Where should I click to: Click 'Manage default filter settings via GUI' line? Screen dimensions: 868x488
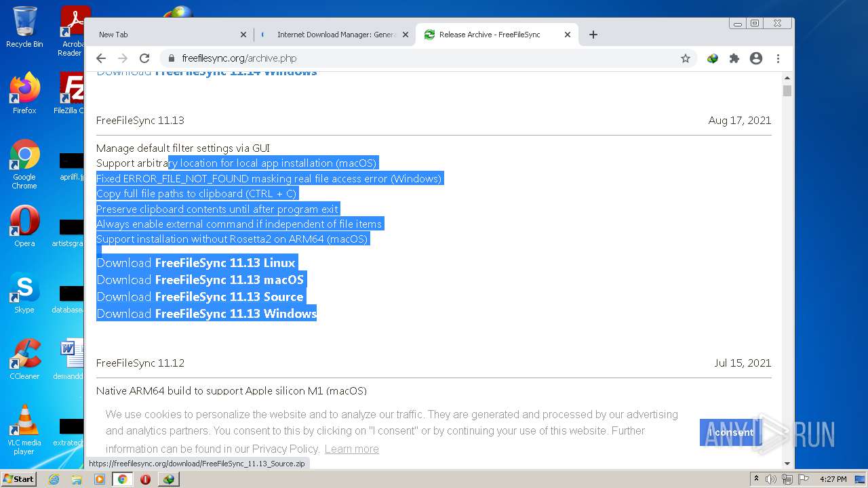183,148
